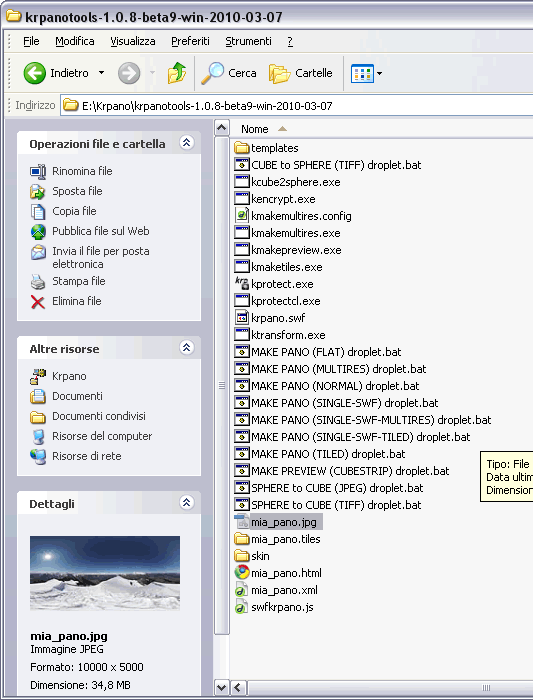This screenshot has height=700, width=533.
Task: Open Risorse del computer link
Action: [102, 436]
